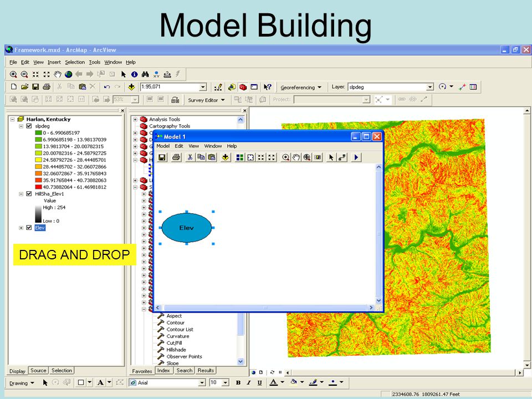Click the Print icon in ArcMap standard toolbar
The width and height of the screenshot is (532, 399).
[47, 87]
